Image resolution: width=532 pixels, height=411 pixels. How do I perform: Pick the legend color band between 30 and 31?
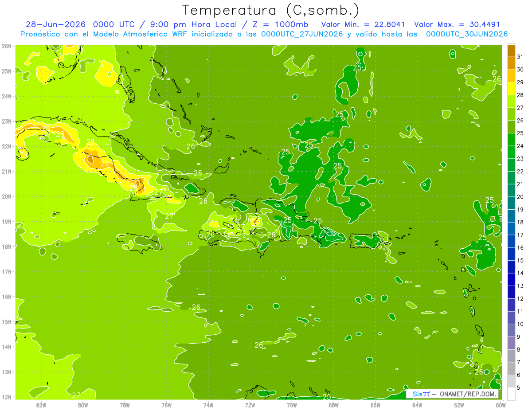coord(511,63)
